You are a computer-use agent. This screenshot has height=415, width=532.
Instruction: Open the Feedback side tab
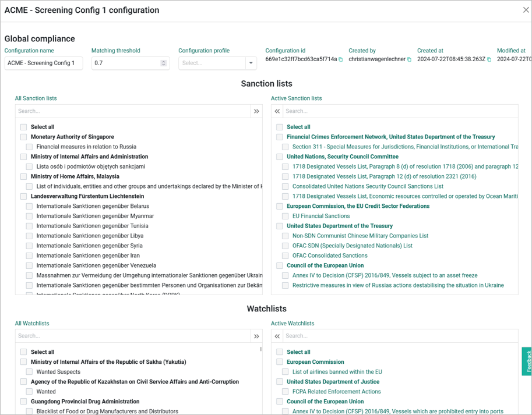(527, 361)
